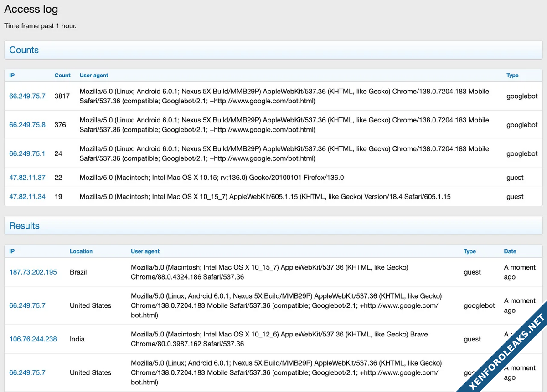Click the Counts section heading
Image resolution: width=547 pixels, height=392 pixels.
[x=24, y=50]
